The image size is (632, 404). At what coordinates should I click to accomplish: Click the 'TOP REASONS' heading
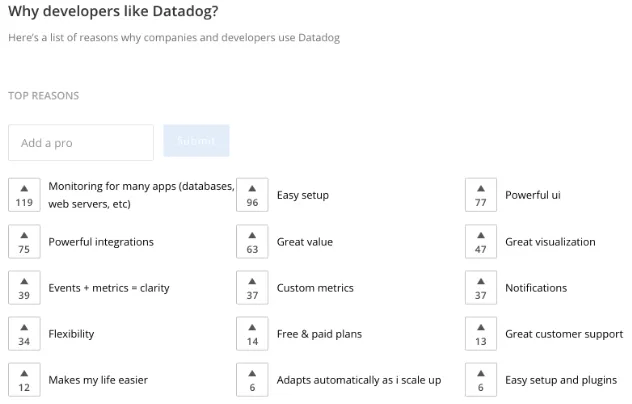coord(44,96)
